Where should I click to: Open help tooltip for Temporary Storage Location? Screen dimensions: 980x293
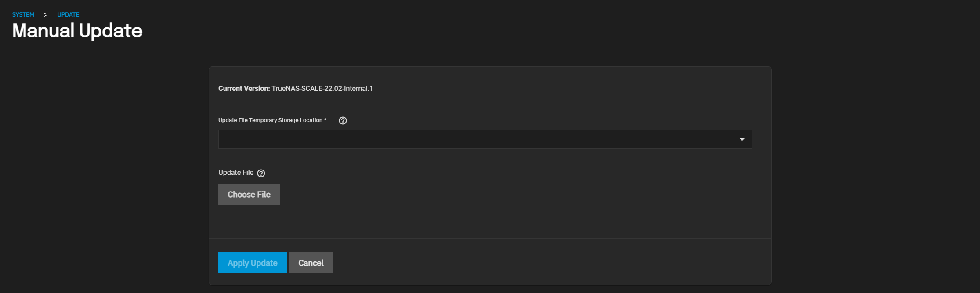point(343,120)
